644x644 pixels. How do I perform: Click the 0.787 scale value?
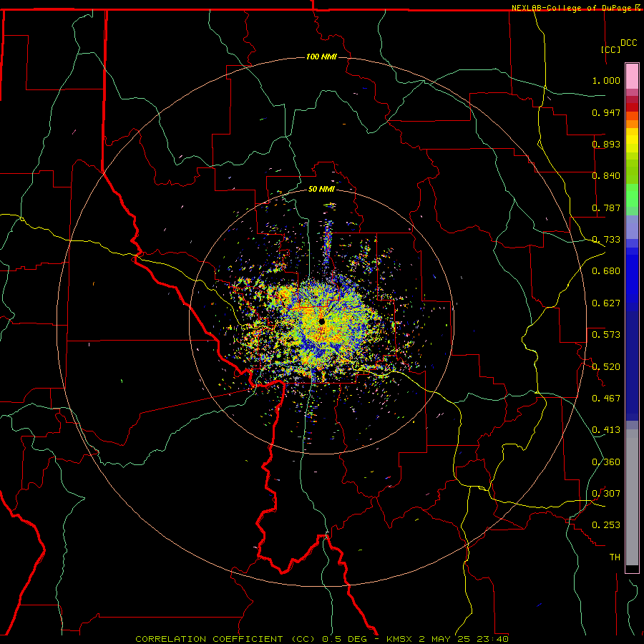pyautogui.click(x=606, y=208)
